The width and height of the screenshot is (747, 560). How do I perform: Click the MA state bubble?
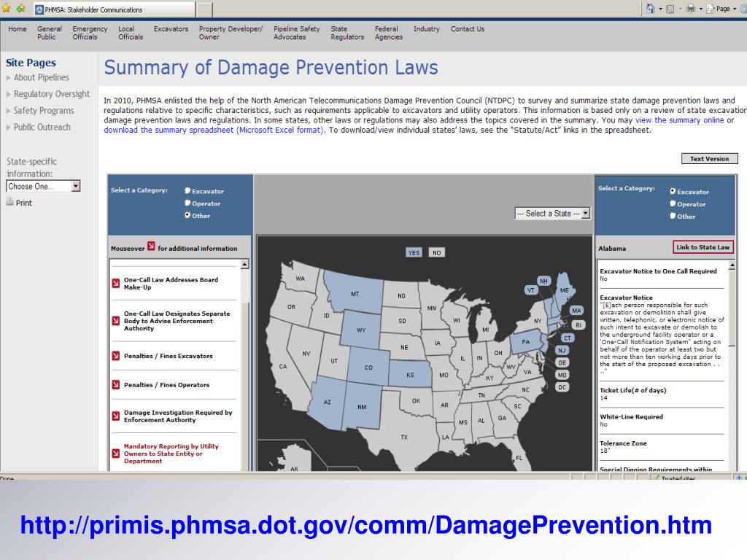576,311
